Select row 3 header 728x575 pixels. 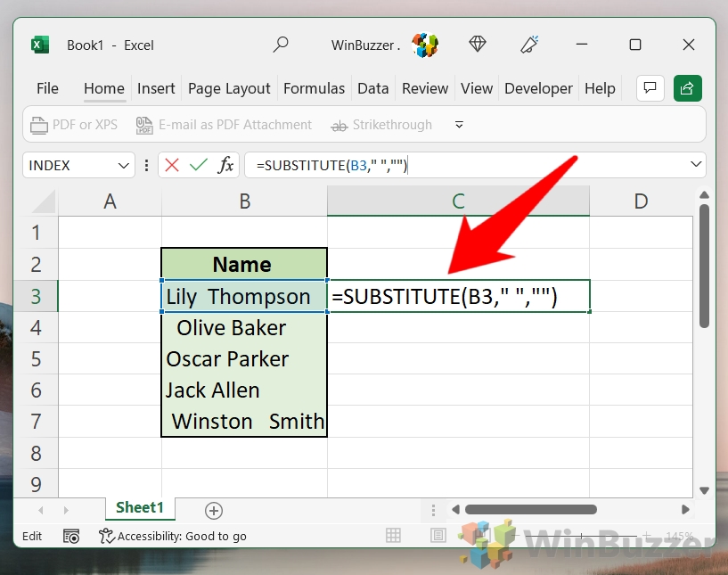pyautogui.click(x=36, y=296)
